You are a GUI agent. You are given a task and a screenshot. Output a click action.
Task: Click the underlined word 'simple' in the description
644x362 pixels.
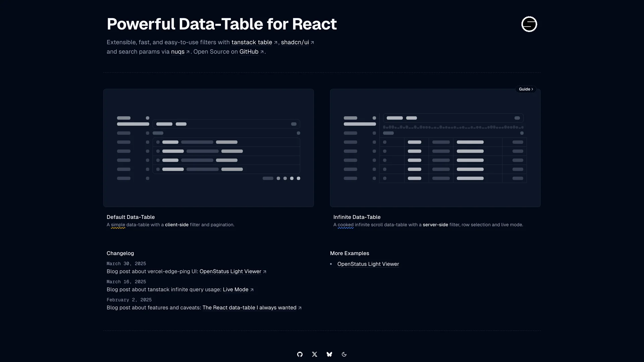(x=118, y=225)
